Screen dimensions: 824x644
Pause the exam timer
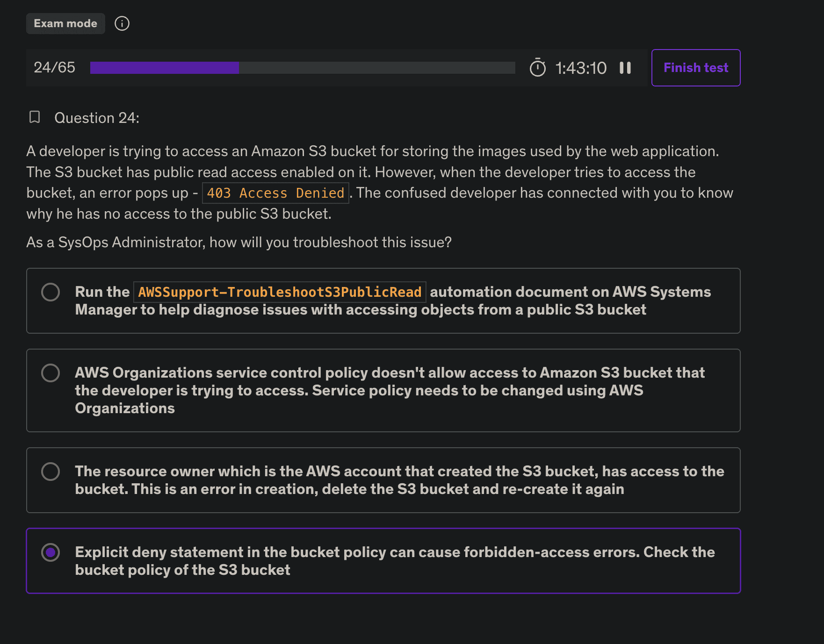[625, 68]
